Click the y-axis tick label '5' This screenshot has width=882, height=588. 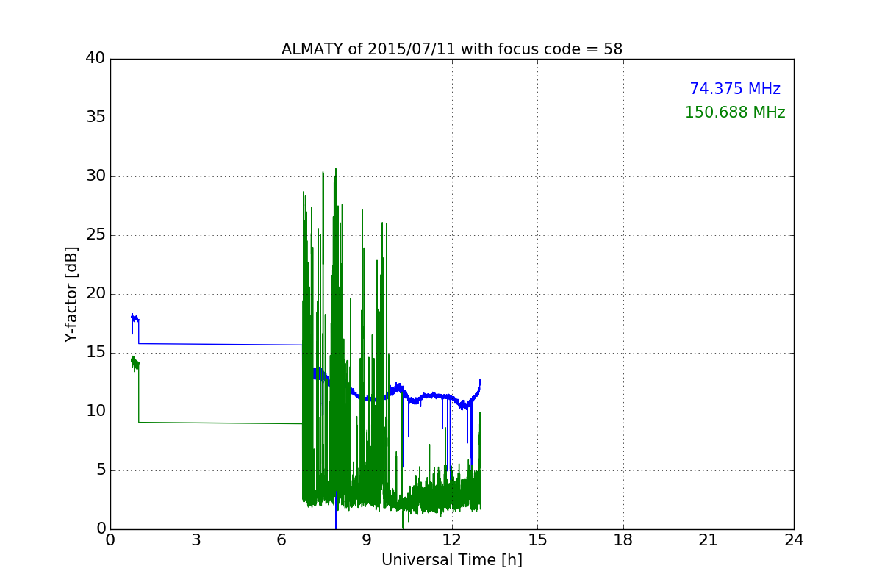click(101, 470)
